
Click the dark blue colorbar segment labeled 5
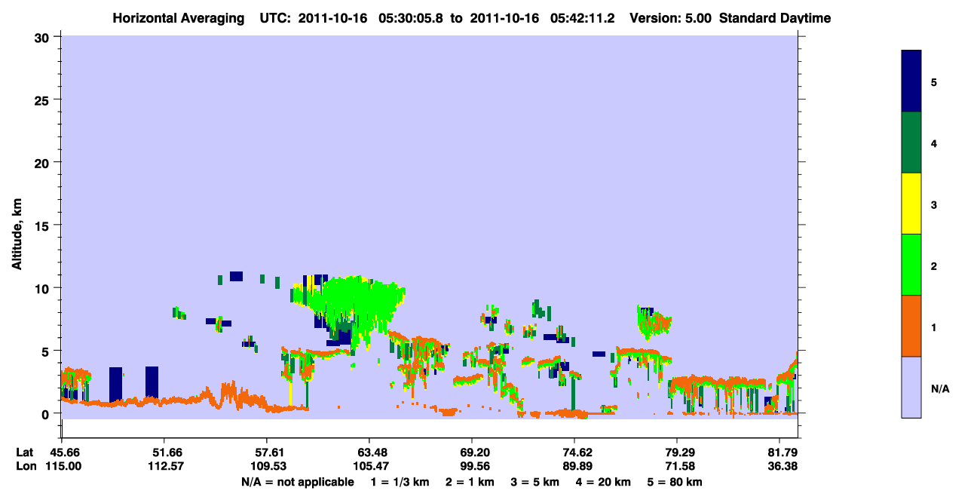(911, 81)
